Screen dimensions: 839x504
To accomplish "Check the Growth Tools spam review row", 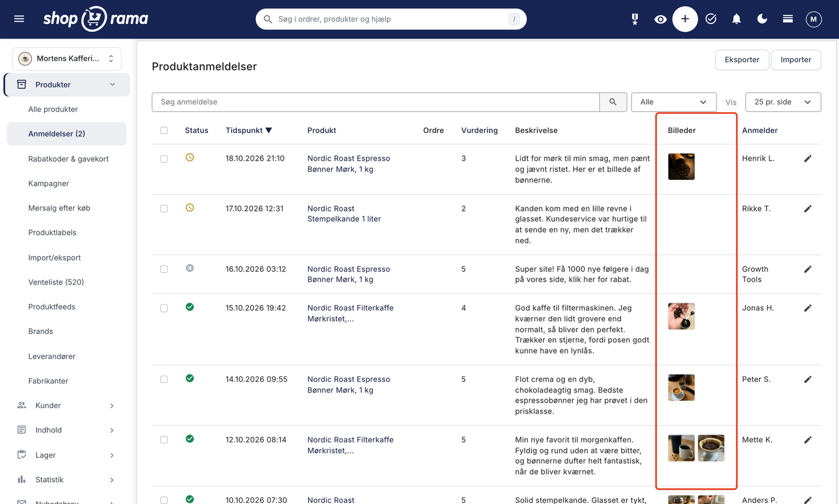I will pos(164,269).
